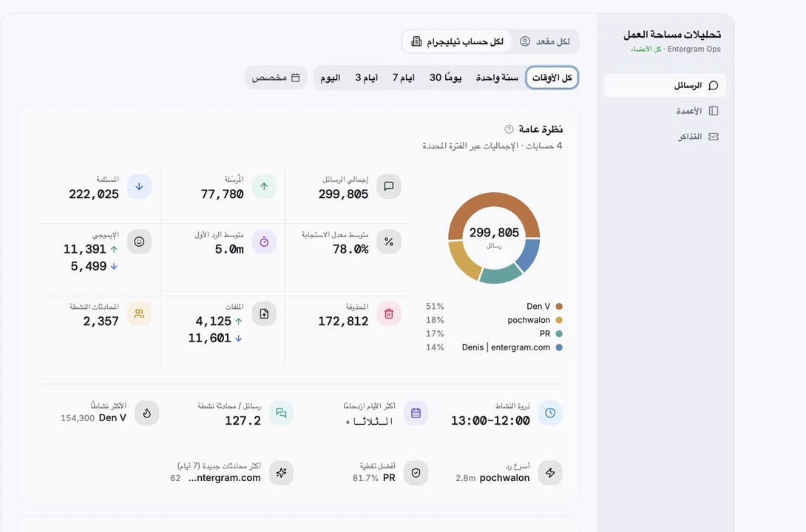Click the user circle icon in لكل مقعد
This screenshot has height=532, width=806.
click(x=525, y=41)
